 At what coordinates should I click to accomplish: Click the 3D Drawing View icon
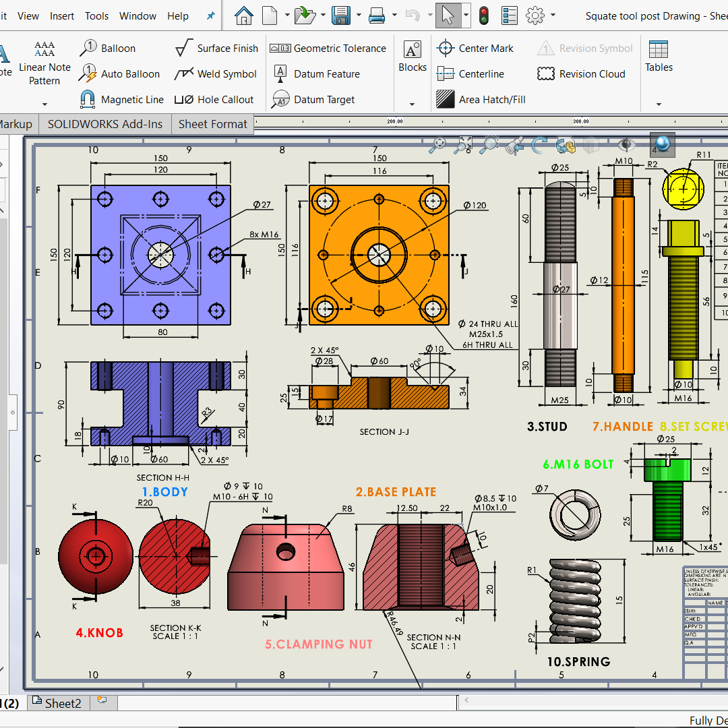pos(566,144)
